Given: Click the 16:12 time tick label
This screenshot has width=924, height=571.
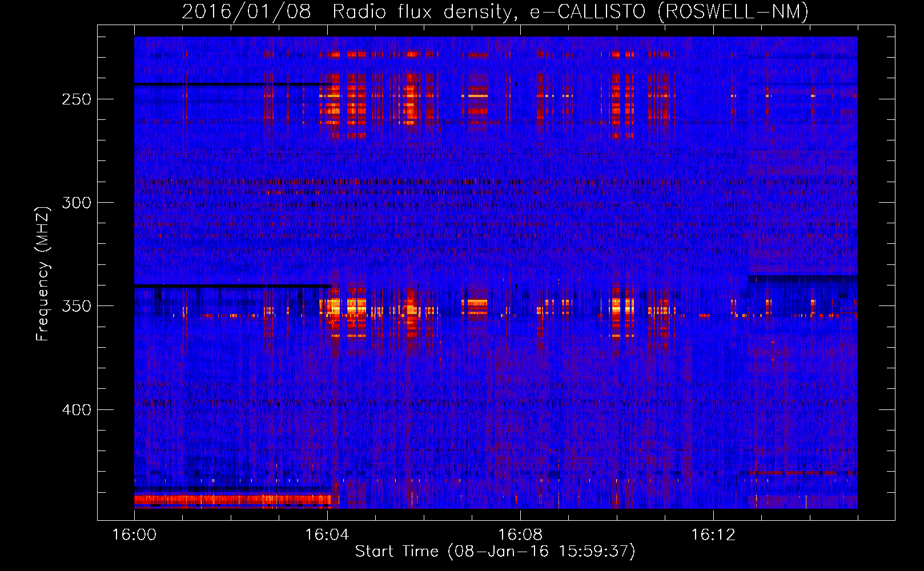Looking at the screenshot, I should click(713, 534).
